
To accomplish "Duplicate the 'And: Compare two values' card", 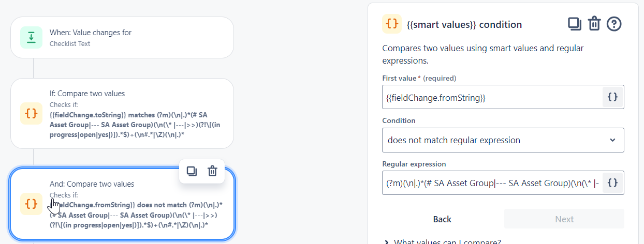I will (192, 171).
